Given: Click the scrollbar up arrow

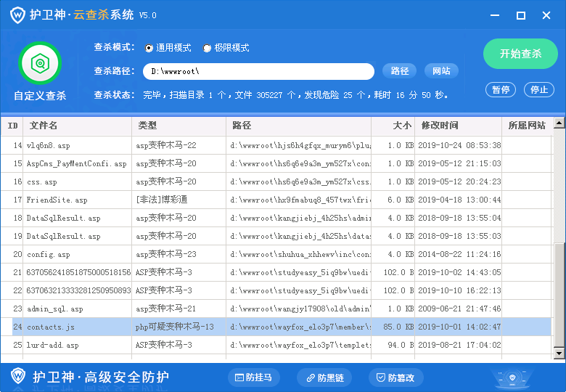Looking at the screenshot, I should [559, 123].
